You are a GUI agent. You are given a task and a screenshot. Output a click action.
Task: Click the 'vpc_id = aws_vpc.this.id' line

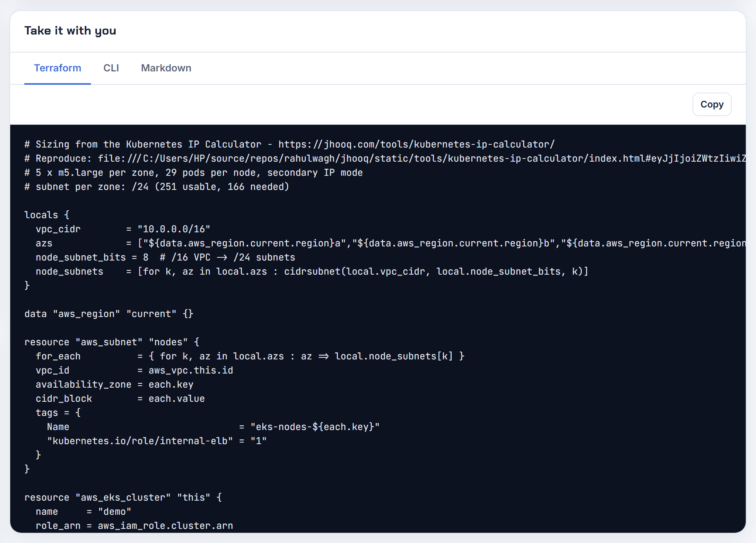[x=134, y=370]
